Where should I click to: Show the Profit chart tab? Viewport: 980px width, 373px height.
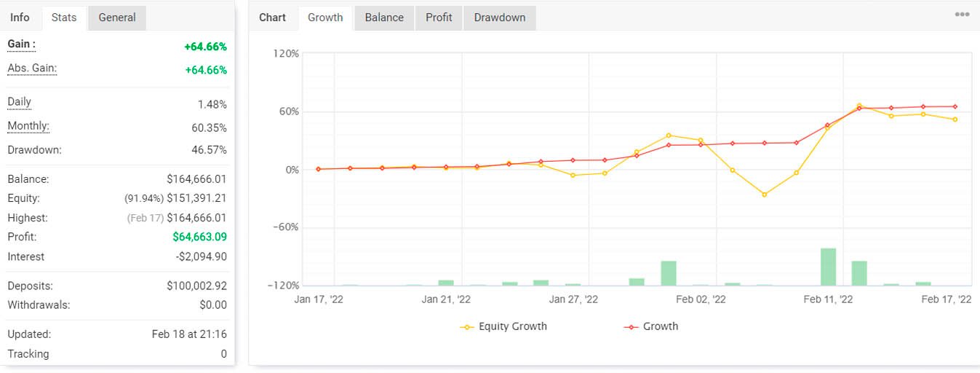(439, 17)
